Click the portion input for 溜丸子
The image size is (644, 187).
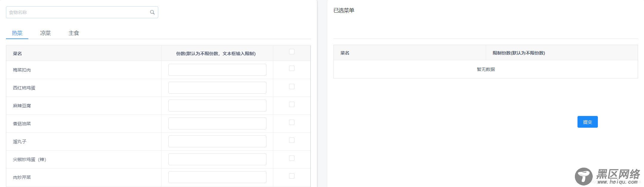pyautogui.click(x=217, y=141)
